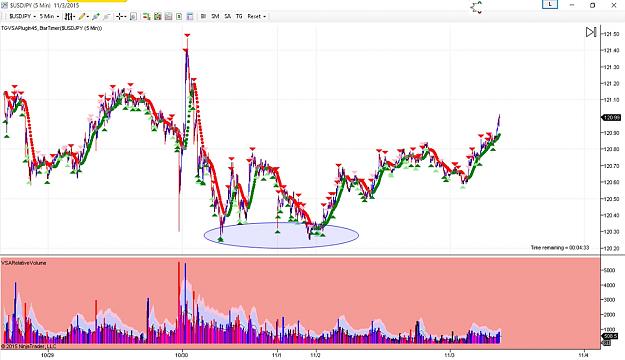625x360 pixels.
Task: Click the 2015 NinjaTrader, LLC copyright text
Action: coord(29,346)
